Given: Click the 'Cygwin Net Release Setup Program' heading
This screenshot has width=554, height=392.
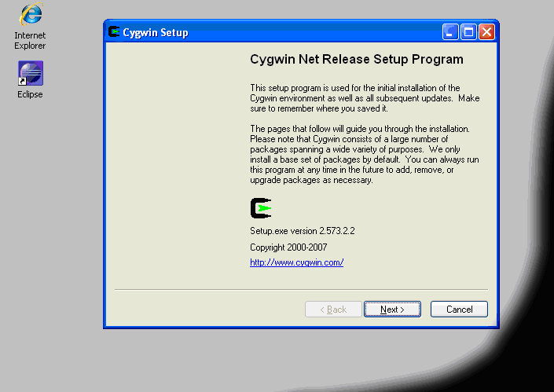Looking at the screenshot, I should pyautogui.click(x=357, y=60).
